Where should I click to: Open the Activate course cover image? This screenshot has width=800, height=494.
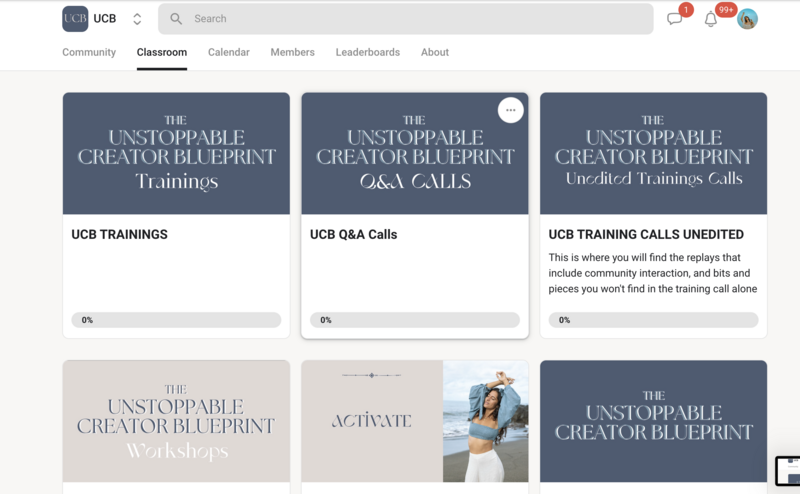(x=415, y=421)
